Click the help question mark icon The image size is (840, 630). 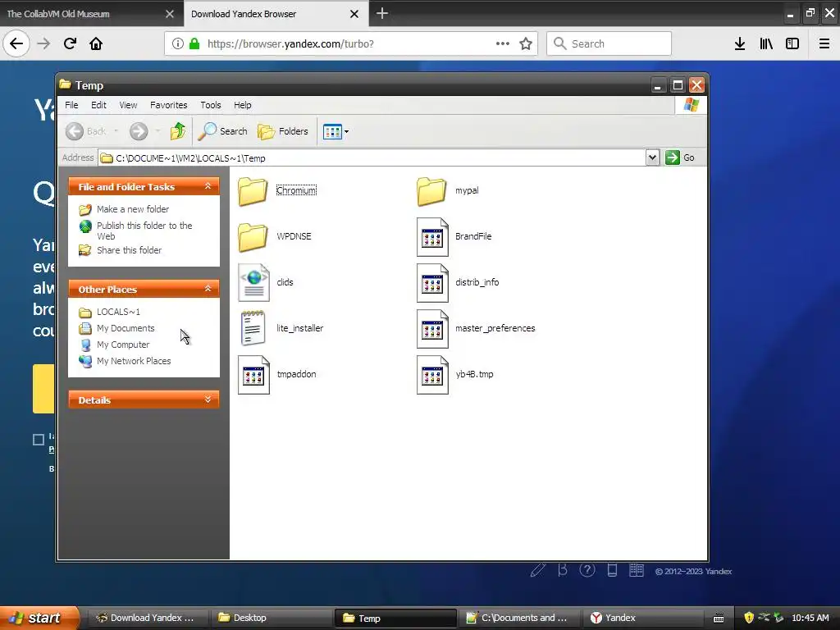tap(587, 571)
